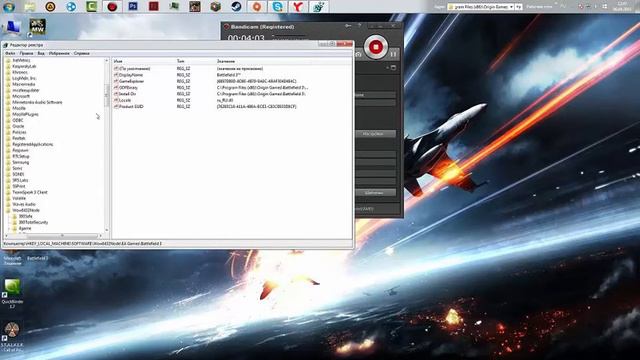This screenshot has height=360, width=640.
Task: Open Windows Explorer folder from taskbar
Action: point(29,7)
